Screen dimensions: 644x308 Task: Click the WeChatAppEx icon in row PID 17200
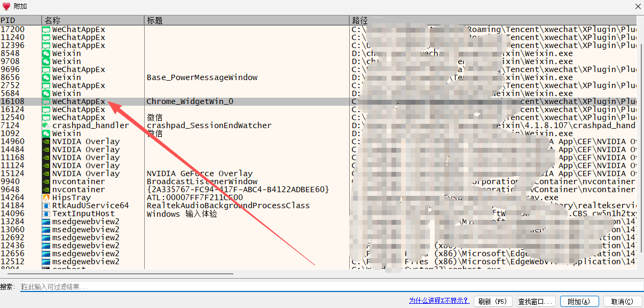(x=46, y=29)
